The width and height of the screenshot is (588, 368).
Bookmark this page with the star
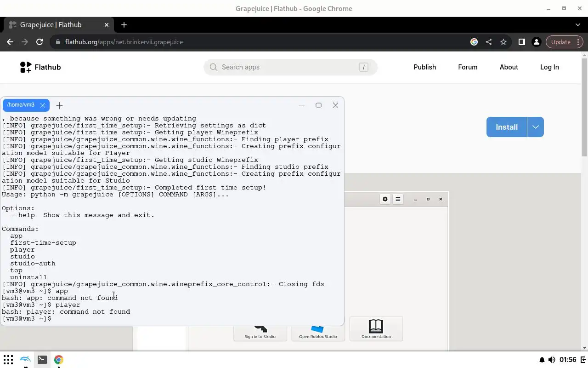pos(503,42)
